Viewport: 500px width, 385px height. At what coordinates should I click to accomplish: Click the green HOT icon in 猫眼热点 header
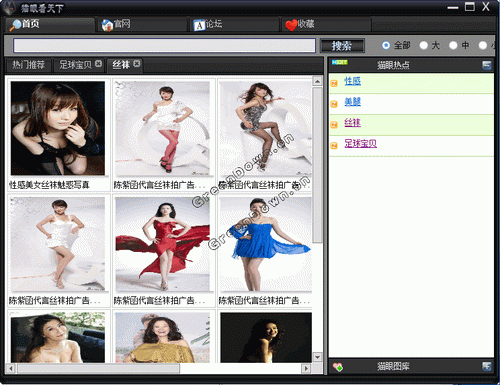pos(340,62)
